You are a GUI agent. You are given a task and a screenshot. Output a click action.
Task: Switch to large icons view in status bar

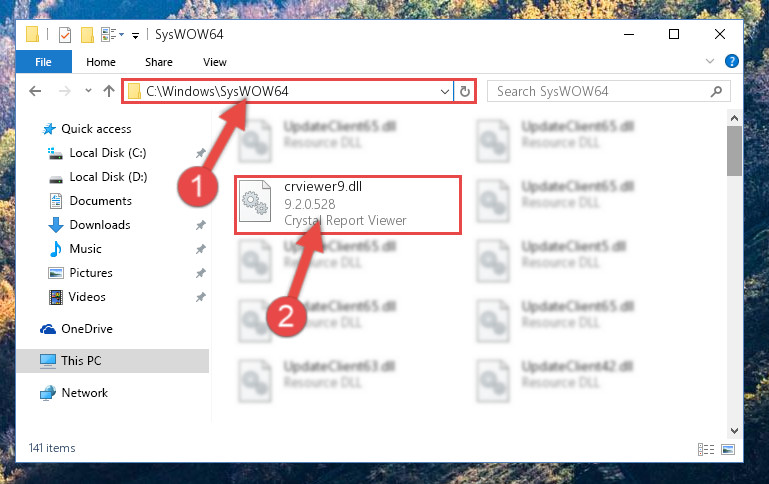click(728, 449)
